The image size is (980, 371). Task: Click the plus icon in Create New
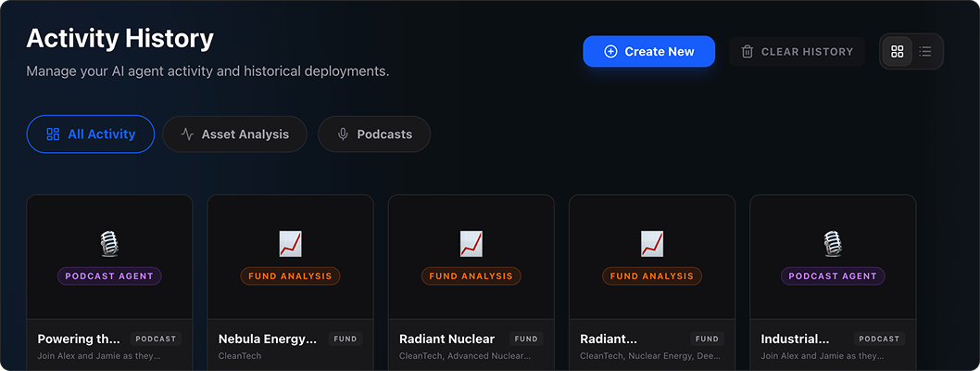click(610, 52)
